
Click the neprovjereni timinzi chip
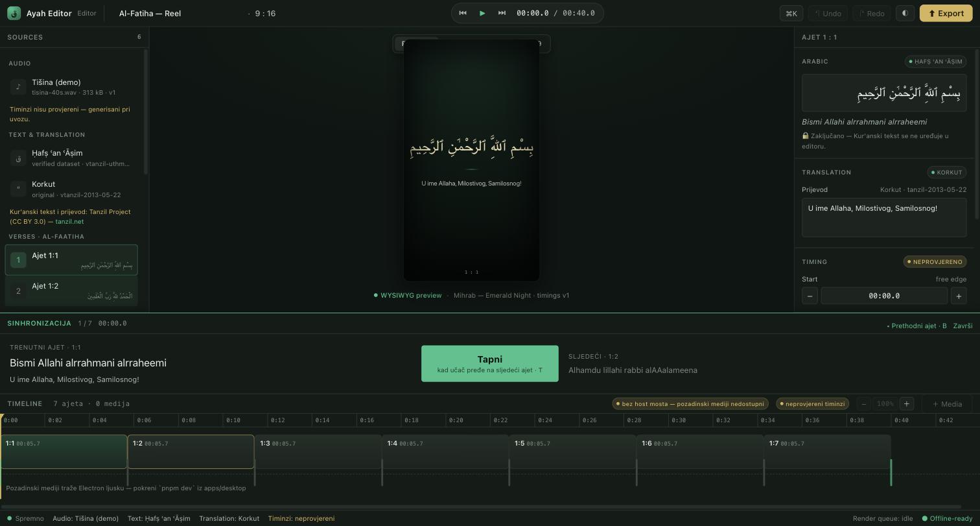[813, 403]
